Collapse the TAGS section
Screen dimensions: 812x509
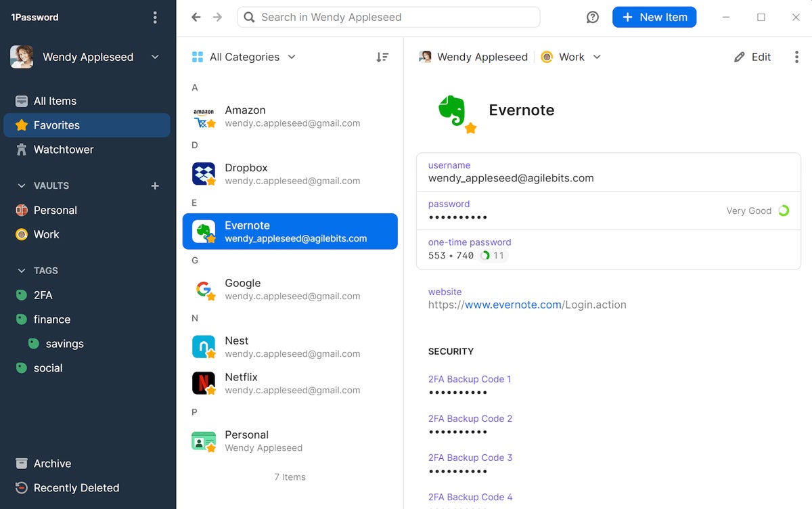click(x=21, y=271)
